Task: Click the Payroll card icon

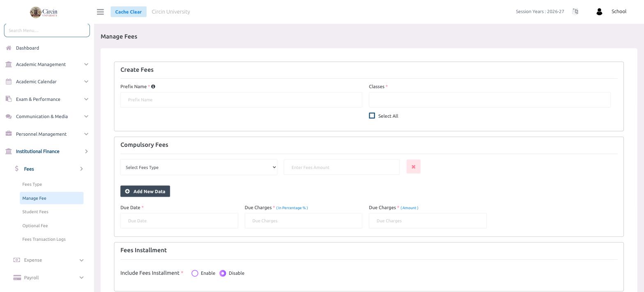Action: (x=17, y=278)
